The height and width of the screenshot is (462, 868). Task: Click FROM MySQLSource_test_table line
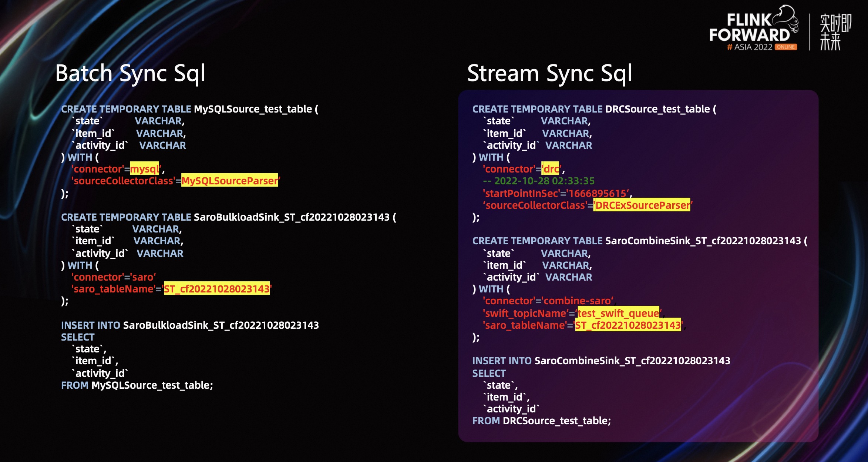(137, 385)
